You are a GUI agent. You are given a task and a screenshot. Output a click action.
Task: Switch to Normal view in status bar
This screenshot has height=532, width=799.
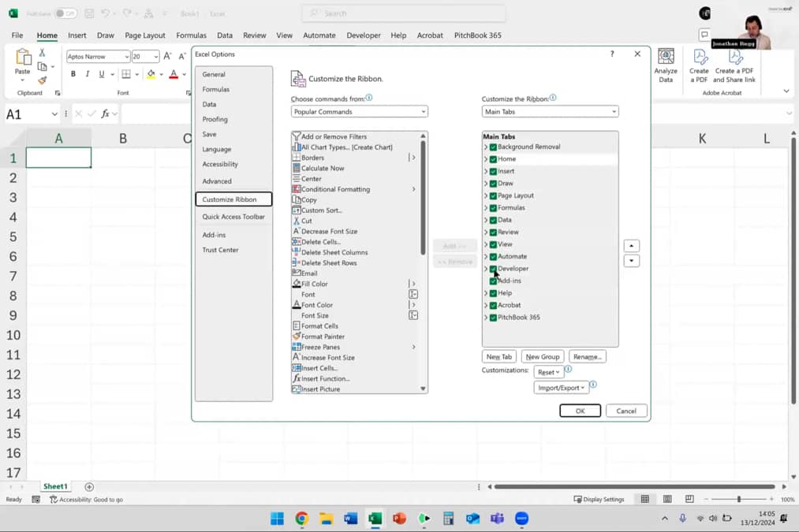[645, 499]
